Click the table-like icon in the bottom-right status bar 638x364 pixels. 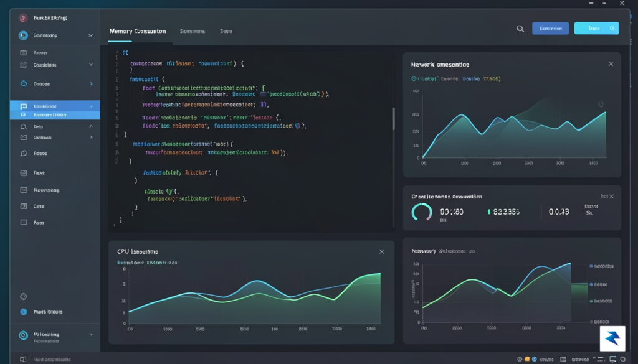(x=563, y=359)
